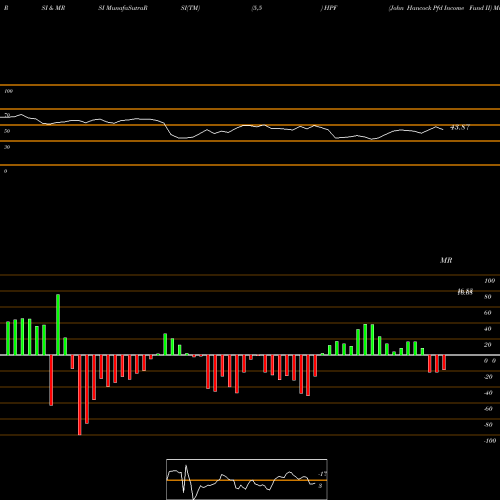Screen dimensions: 500x500
Task: Click the MR axis label 100
Action: 489,281
